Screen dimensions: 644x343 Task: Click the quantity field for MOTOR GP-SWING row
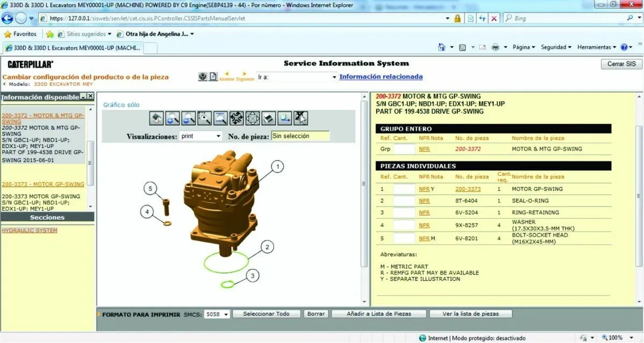pos(405,189)
